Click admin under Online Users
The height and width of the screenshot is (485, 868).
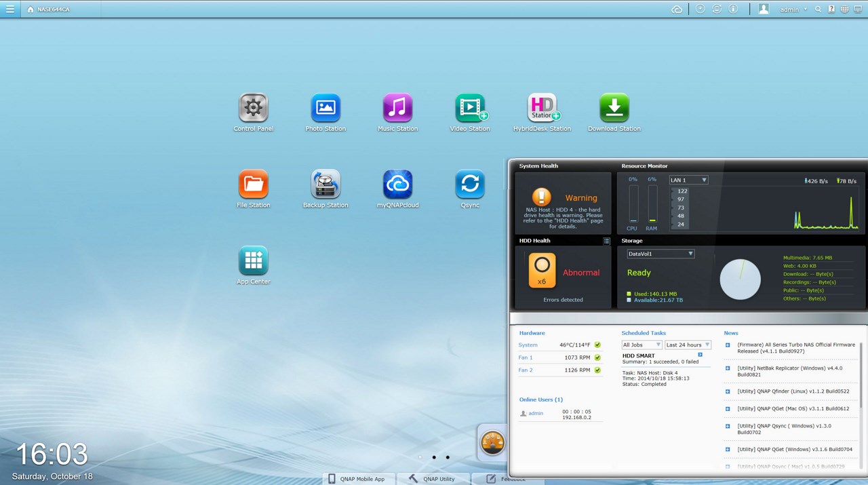click(536, 413)
